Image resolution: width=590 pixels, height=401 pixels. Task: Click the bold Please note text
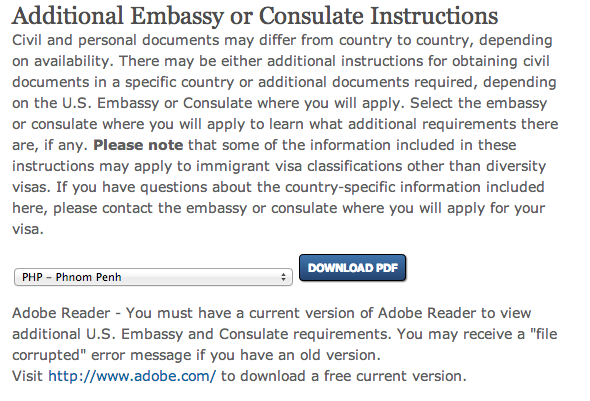tap(138, 145)
